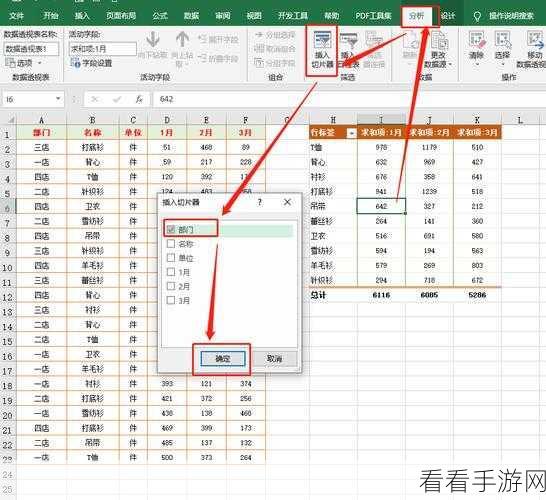Select column header A
This screenshot has height=500, width=546.
click(41, 120)
